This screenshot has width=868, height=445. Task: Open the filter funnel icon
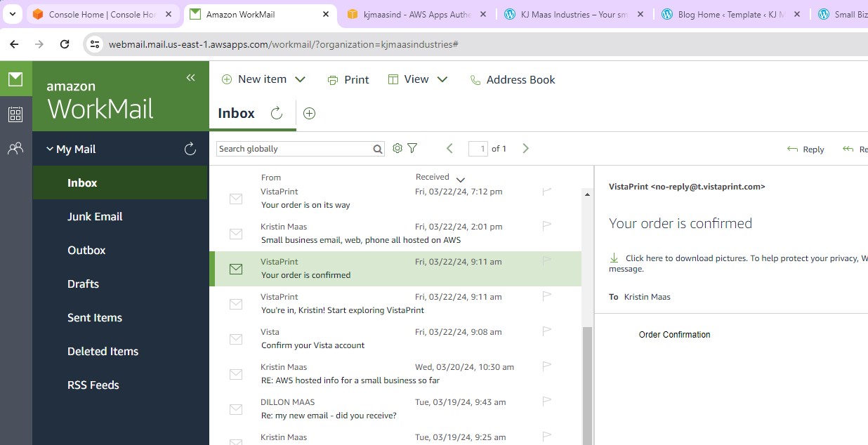[x=412, y=148]
